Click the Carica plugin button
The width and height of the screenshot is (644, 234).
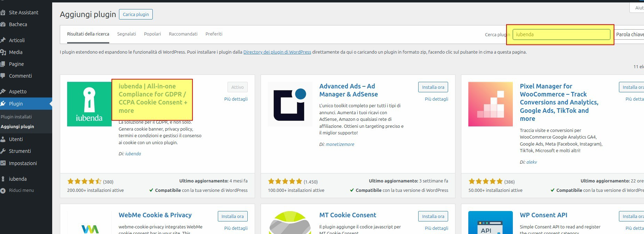pyautogui.click(x=136, y=14)
